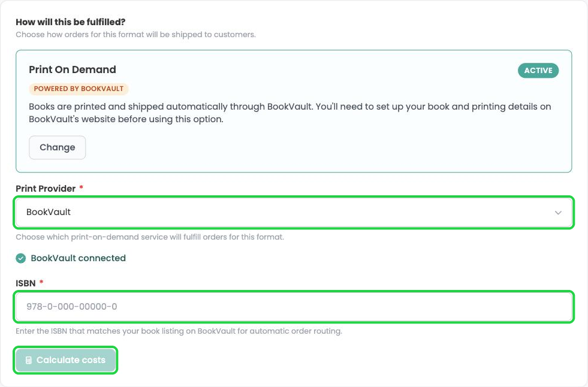588x387 pixels.
Task: Expand the Print Provider chevron arrow
Action: pyautogui.click(x=558, y=213)
